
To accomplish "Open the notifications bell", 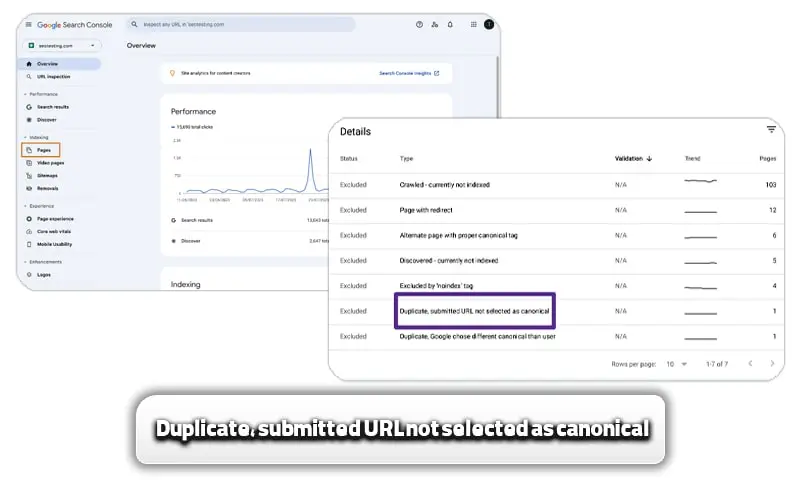I will [x=450, y=24].
